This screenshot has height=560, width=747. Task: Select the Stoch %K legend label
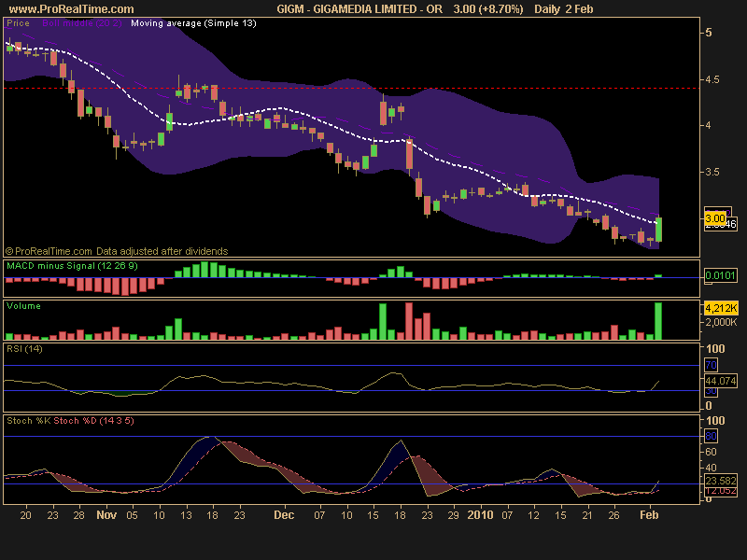(29, 421)
